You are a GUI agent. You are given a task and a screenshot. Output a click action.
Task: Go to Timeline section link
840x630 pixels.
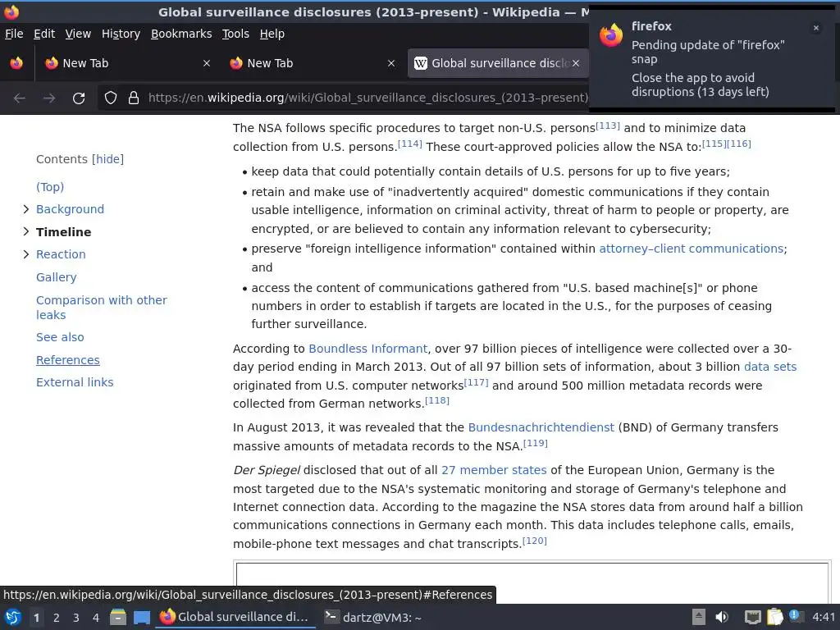click(x=64, y=232)
